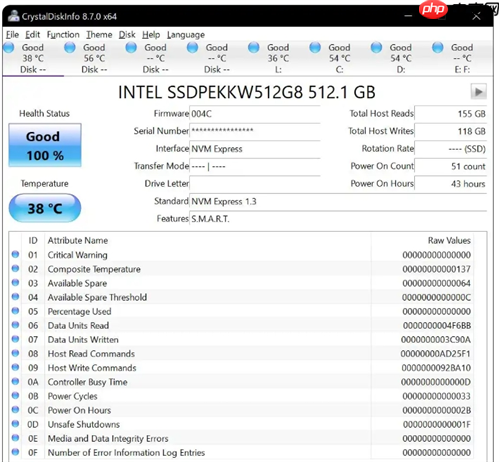Click the Good 100 % health status button
This screenshot has height=462, width=500.
coord(45,145)
